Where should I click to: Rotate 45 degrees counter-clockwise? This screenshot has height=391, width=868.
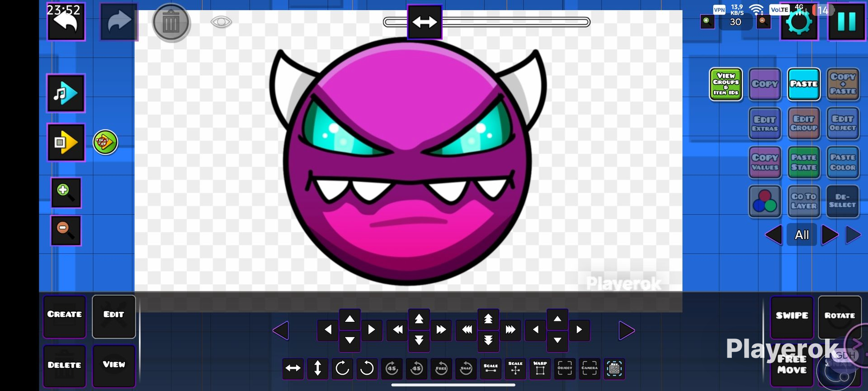[x=416, y=368]
